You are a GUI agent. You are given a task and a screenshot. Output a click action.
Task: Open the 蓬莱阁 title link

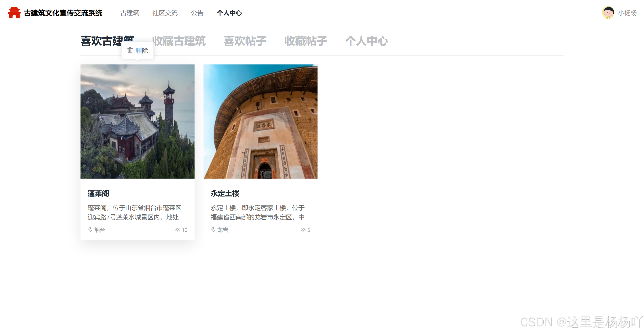click(98, 193)
